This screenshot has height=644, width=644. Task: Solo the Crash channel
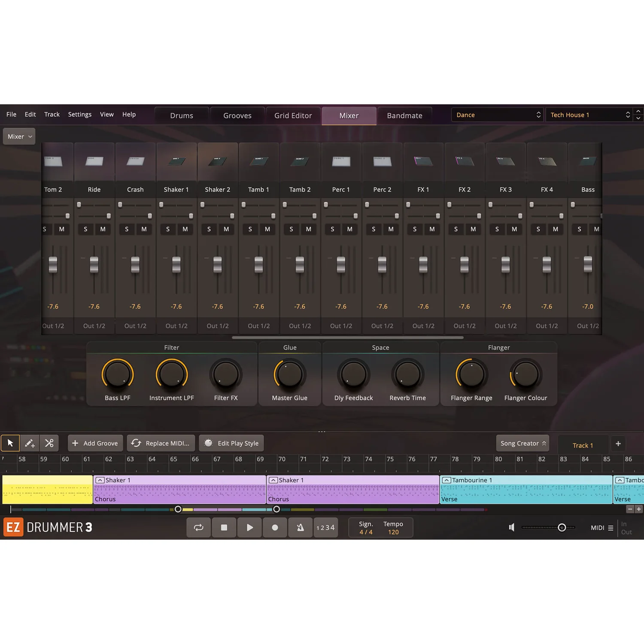tap(127, 229)
